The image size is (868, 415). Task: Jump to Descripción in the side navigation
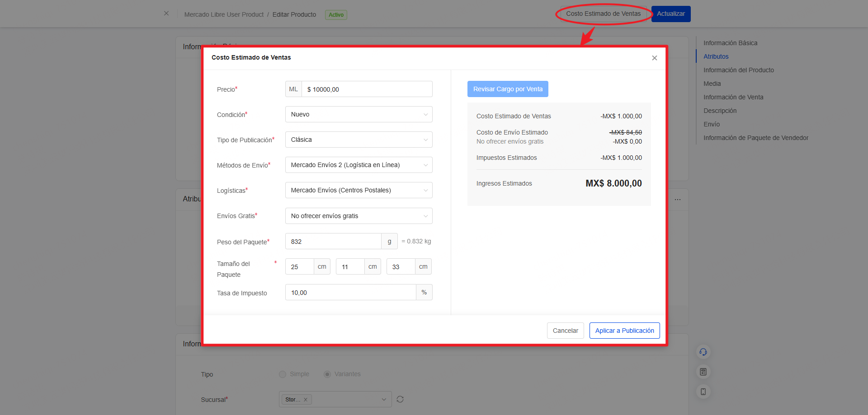tap(720, 111)
